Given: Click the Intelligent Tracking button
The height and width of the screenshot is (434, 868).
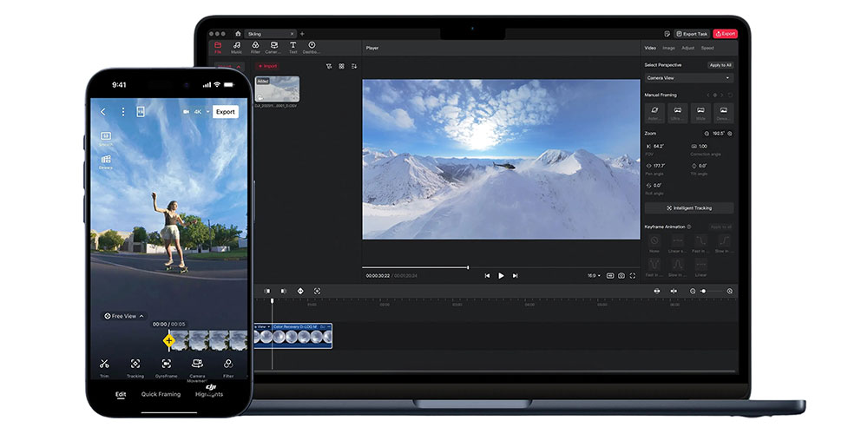Looking at the screenshot, I should click(688, 208).
